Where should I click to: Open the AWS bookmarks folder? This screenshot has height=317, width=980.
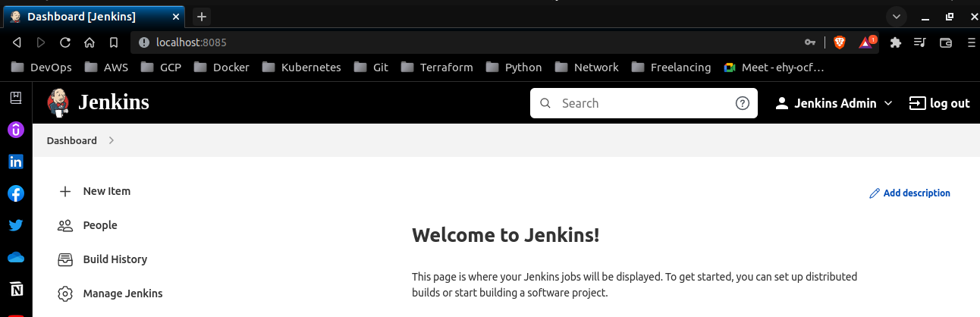coord(107,67)
